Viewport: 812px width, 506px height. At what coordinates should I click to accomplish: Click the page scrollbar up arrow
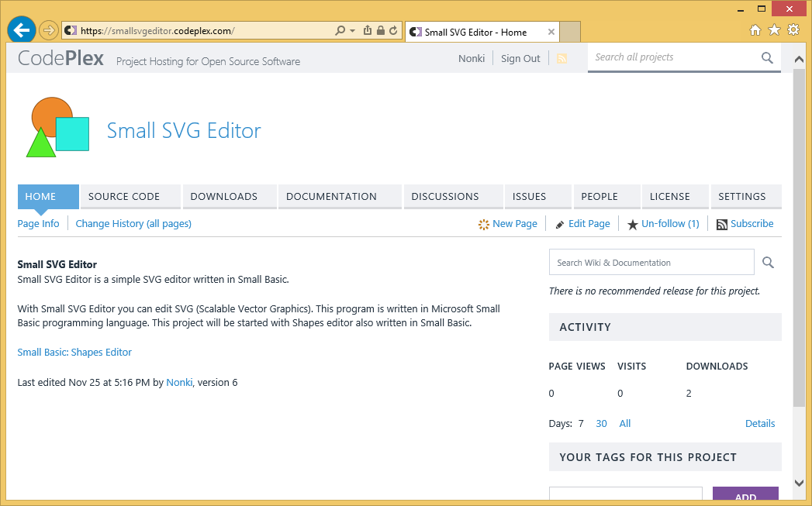click(x=799, y=59)
